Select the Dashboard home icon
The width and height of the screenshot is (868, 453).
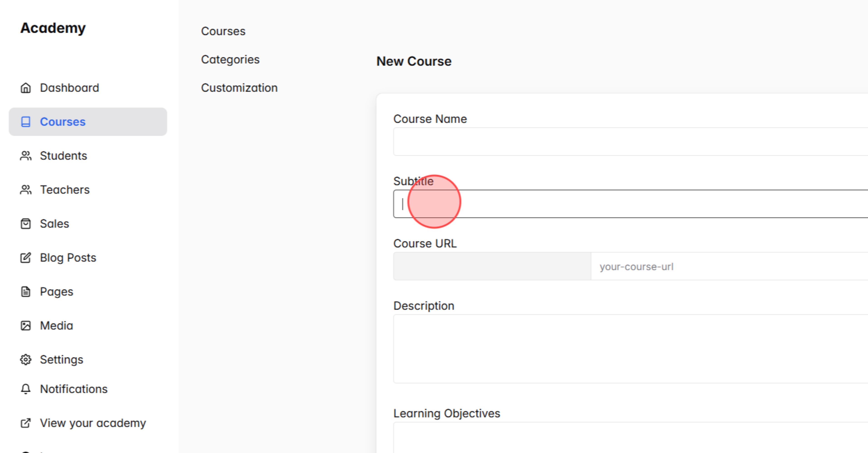[26, 88]
